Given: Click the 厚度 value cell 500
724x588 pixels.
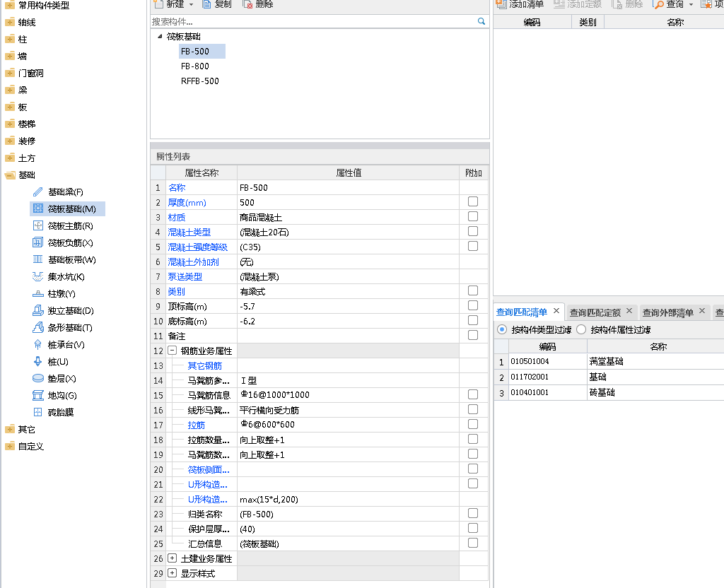Looking at the screenshot, I should tap(348, 202).
